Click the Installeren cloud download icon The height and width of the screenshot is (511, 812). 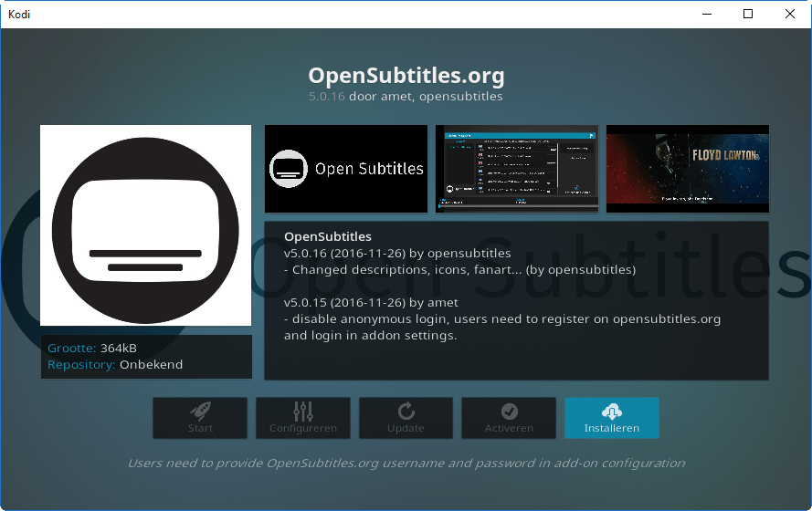tap(612, 412)
